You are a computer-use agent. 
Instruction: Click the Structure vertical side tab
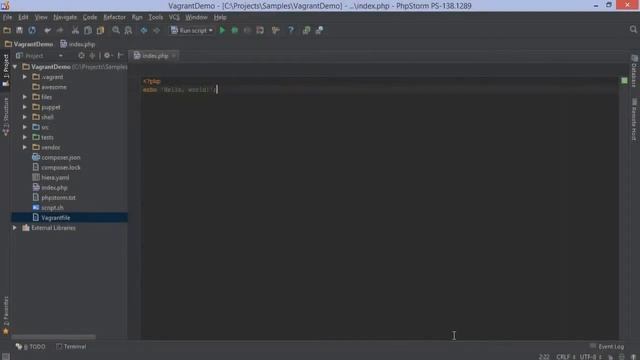6,117
